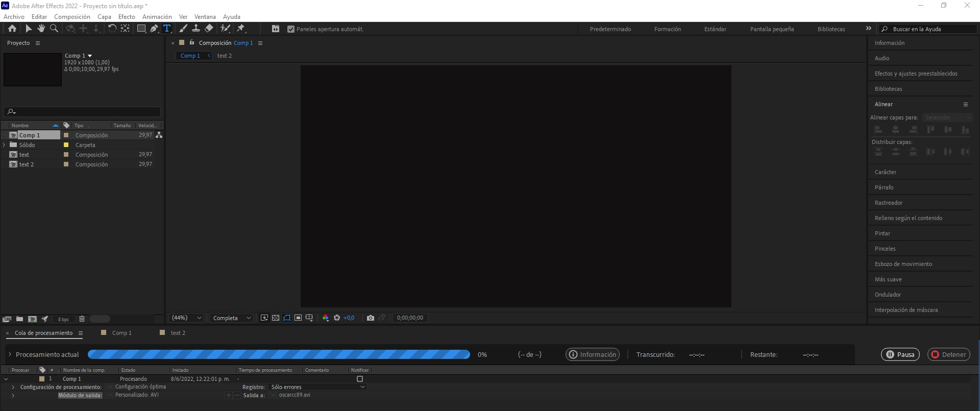Select the Puppet Pin tool
Viewport: 980px width, 411px height.
(241, 29)
